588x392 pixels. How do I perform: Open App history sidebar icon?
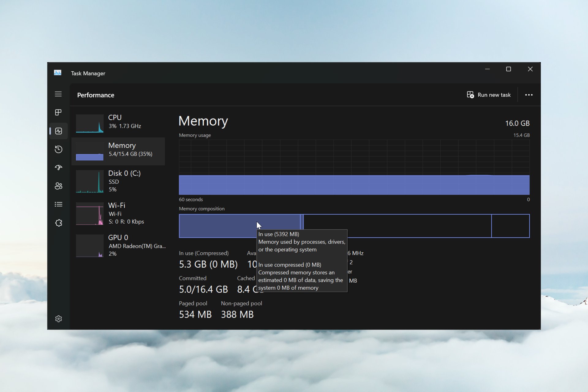click(58, 149)
